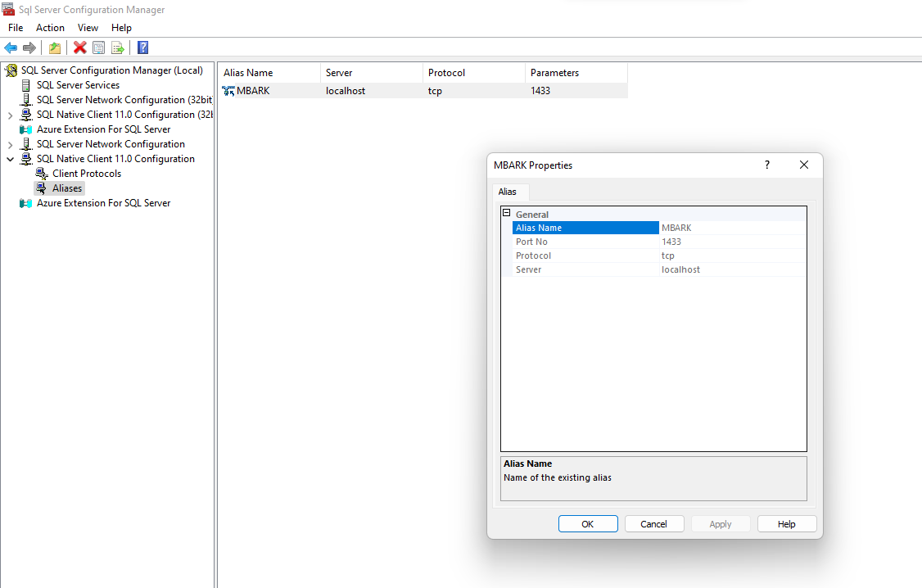The height and width of the screenshot is (588, 922).
Task: Expand the SQL Server Network Configuration node
Action: click(x=10, y=145)
